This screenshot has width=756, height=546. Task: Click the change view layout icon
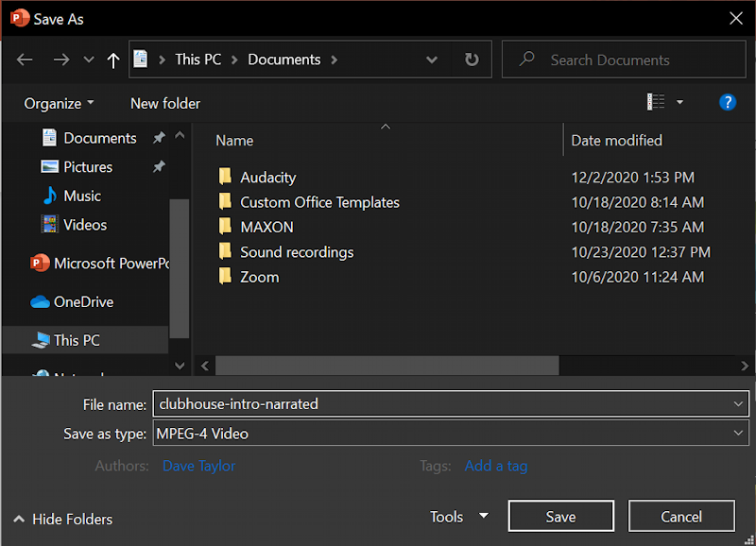[x=655, y=102]
